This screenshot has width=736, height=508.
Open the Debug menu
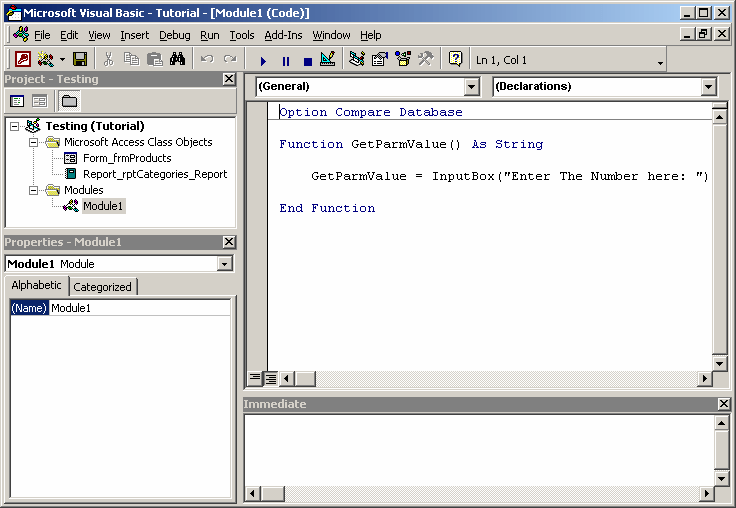175,35
